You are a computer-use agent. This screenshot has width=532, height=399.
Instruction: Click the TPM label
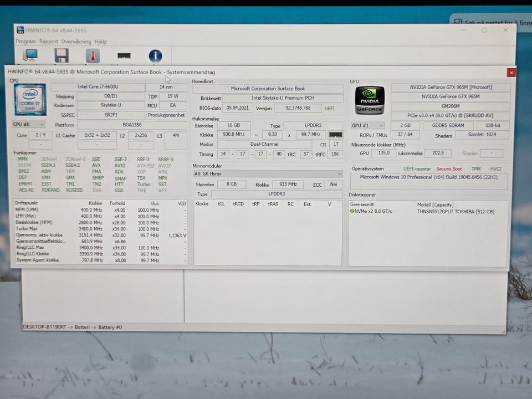[475, 168]
